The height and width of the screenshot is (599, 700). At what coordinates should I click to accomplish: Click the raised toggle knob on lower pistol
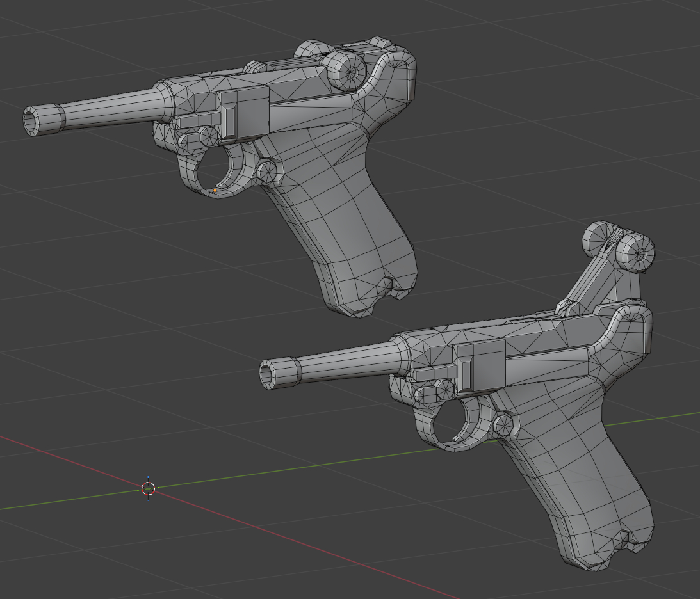pyautogui.click(x=635, y=252)
